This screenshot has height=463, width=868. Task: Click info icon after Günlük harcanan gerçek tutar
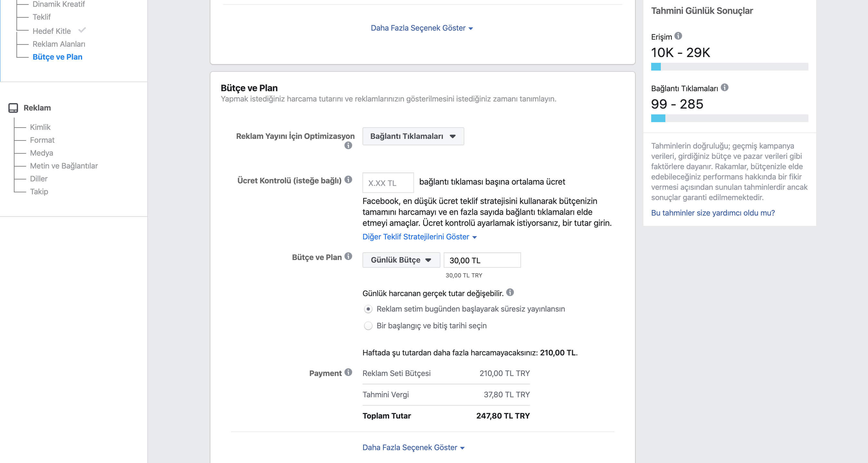(x=510, y=293)
